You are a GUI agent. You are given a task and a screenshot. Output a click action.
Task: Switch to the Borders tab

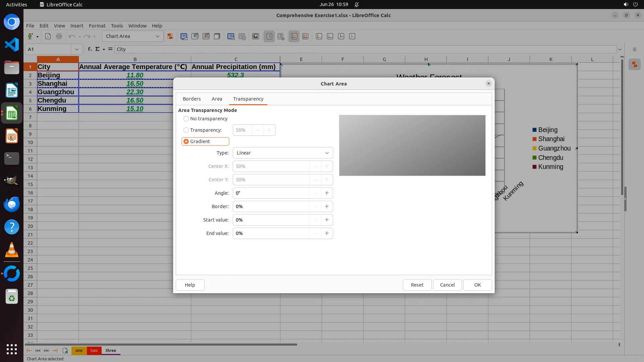pyautogui.click(x=192, y=99)
